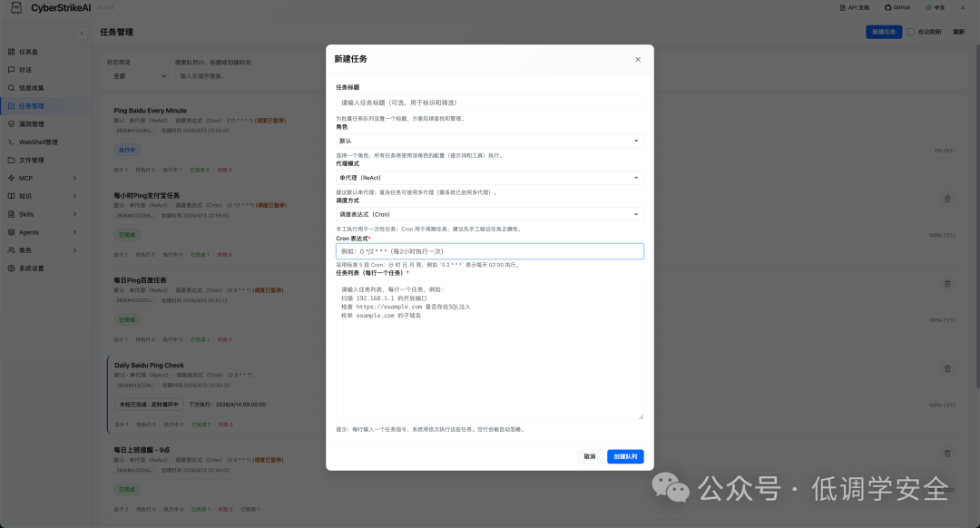Open the 角色 dropdown in the dialog
The width and height of the screenshot is (980, 528).
coord(489,141)
